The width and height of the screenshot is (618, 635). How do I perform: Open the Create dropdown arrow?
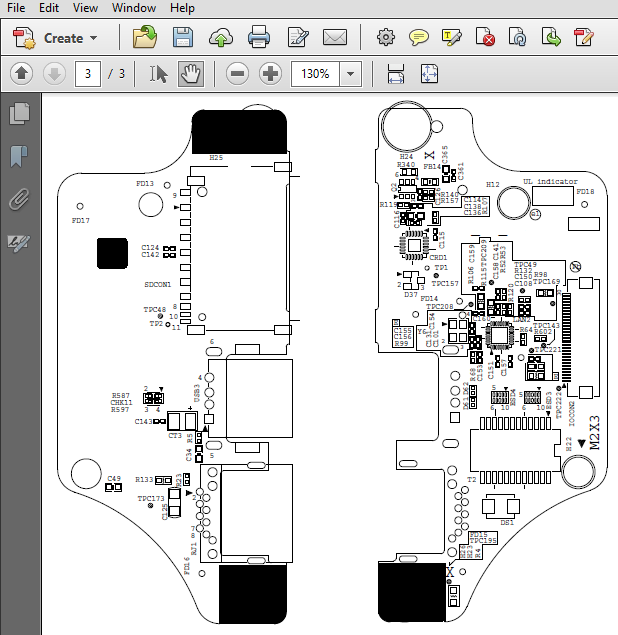pyautogui.click(x=94, y=38)
